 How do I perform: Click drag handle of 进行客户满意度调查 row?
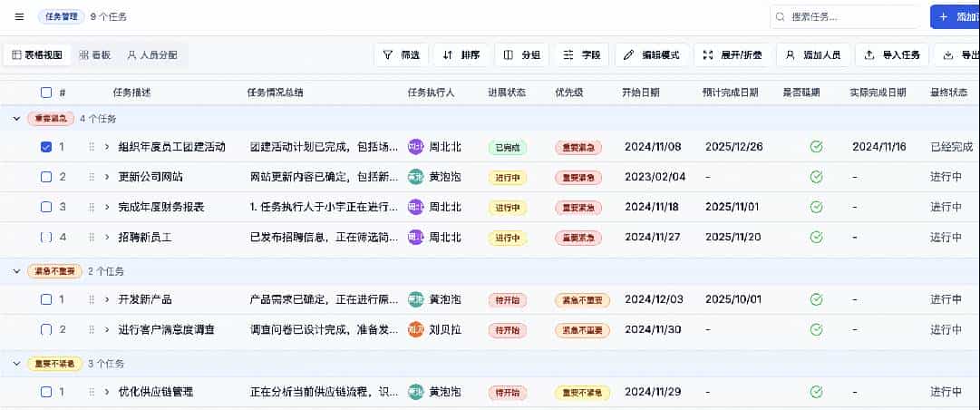tap(92, 329)
